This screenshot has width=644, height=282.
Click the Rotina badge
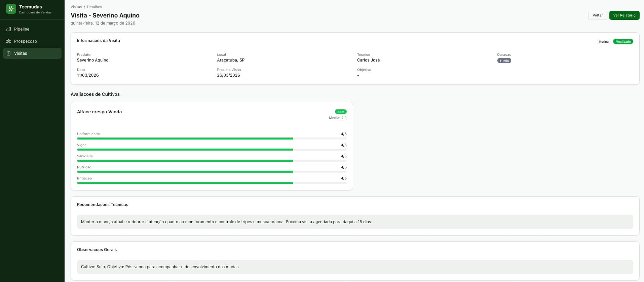604,42
